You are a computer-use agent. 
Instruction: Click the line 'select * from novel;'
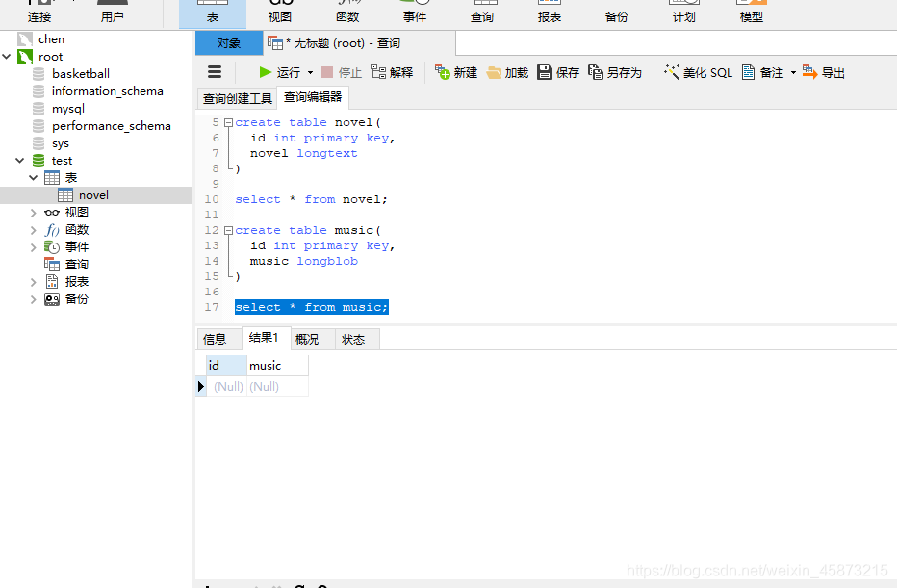click(311, 199)
